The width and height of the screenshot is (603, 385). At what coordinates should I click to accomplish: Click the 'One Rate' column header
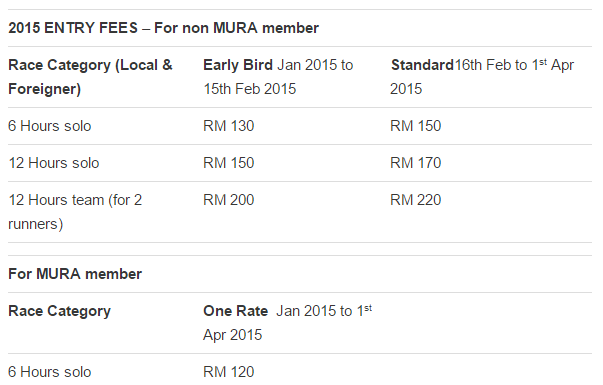tap(235, 311)
